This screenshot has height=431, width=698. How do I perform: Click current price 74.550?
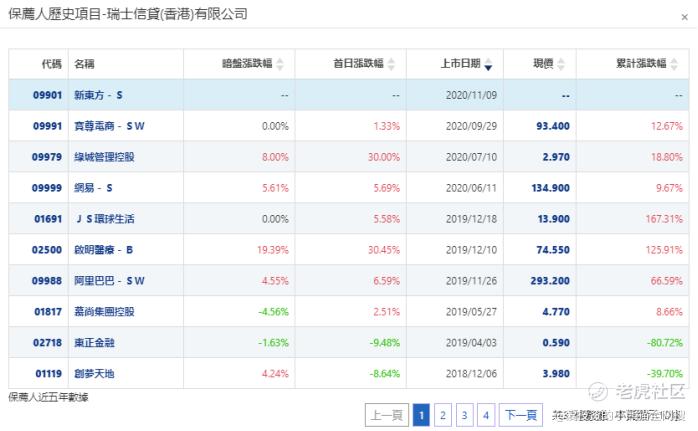pyautogui.click(x=553, y=250)
